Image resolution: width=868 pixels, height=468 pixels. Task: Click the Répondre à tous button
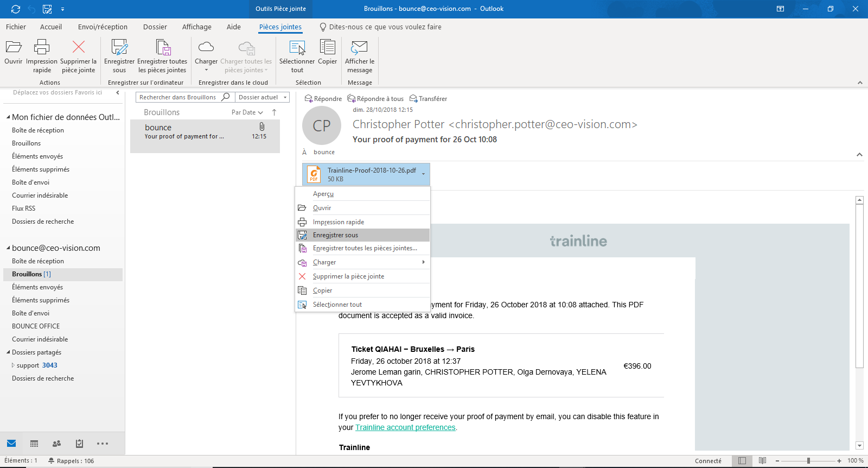tap(375, 99)
